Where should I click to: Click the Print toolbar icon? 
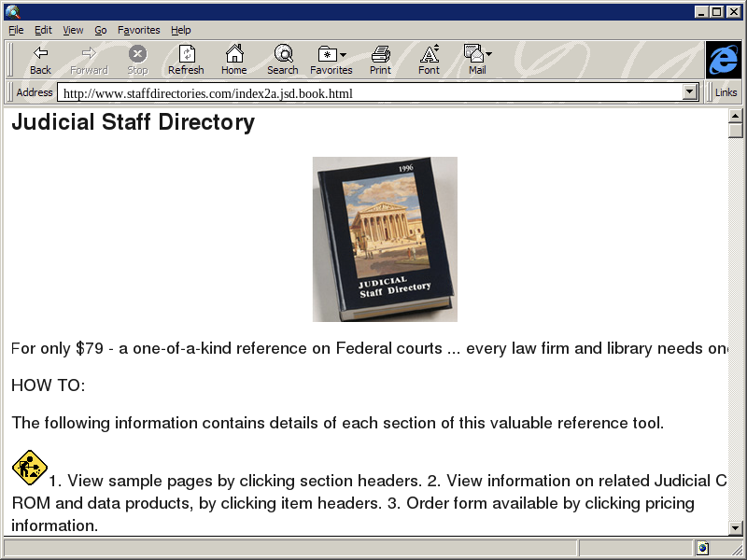(x=380, y=54)
